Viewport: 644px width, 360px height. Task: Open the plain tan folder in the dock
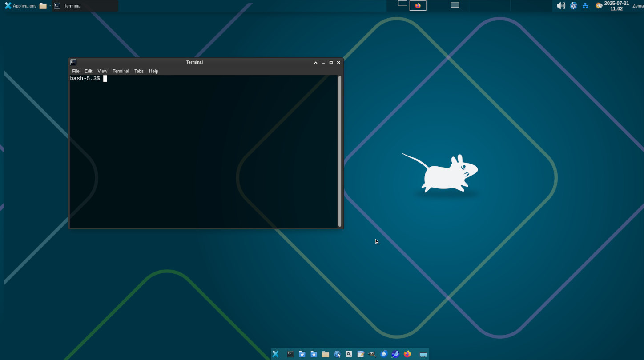(x=326, y=354)
